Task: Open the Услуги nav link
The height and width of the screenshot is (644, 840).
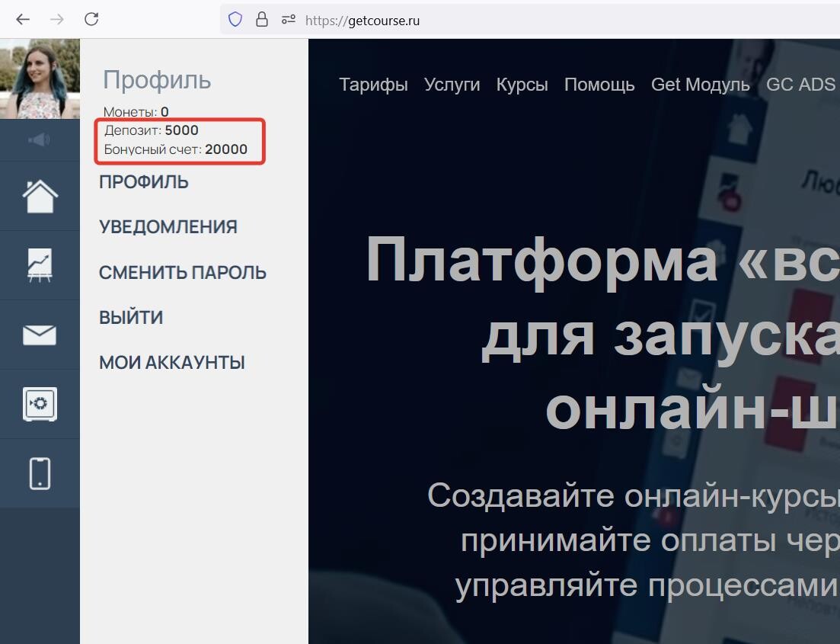Action: (452, 85)
